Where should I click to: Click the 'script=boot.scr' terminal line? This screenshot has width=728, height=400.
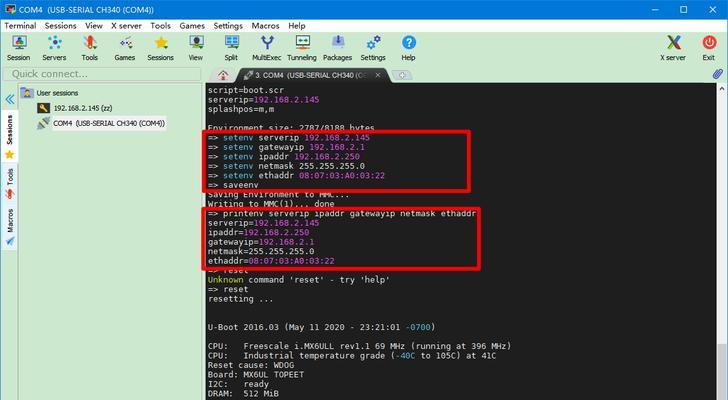[246, 90]
